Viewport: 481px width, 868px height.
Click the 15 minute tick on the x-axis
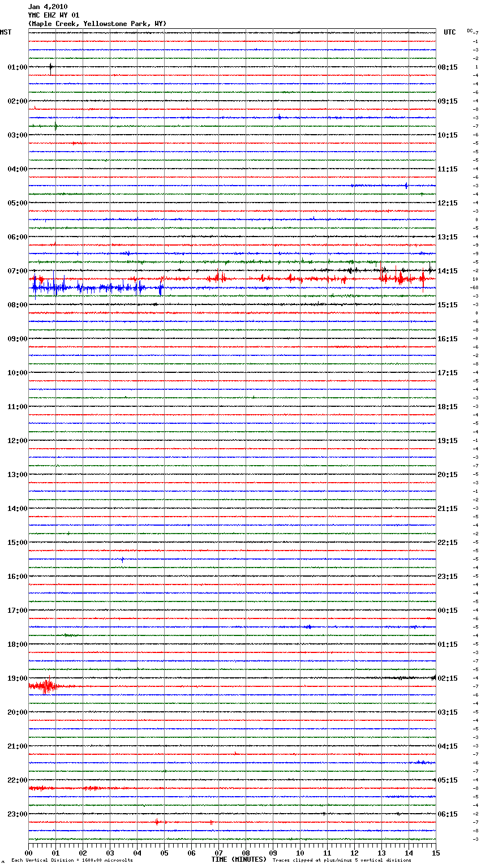[x=435, y=853]
